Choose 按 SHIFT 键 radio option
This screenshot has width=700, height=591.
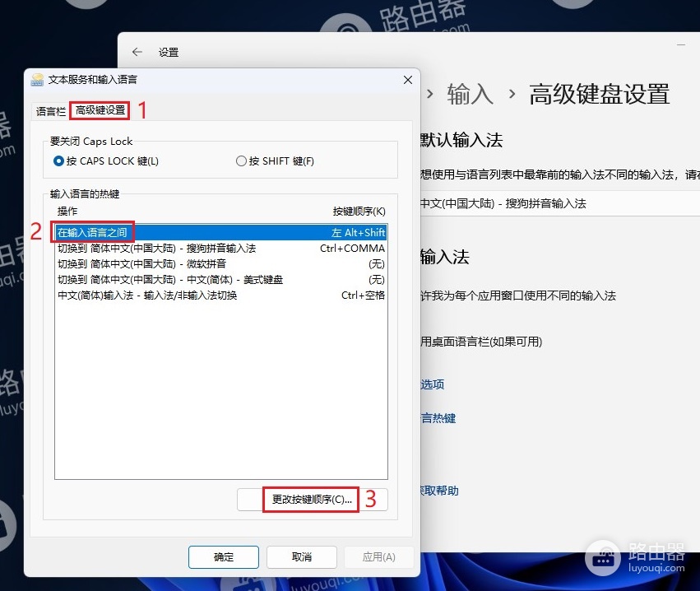tap(275, 161)
